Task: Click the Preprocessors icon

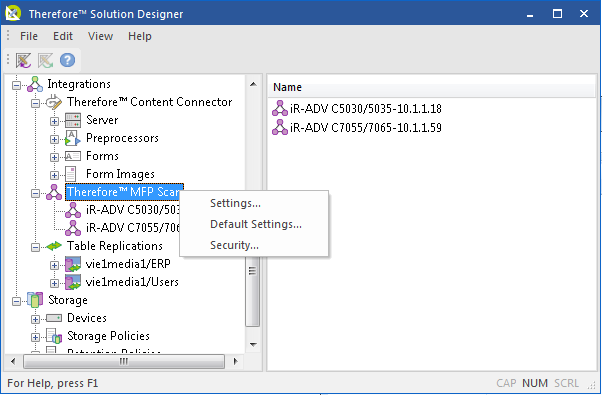Action: pos(73,138)
